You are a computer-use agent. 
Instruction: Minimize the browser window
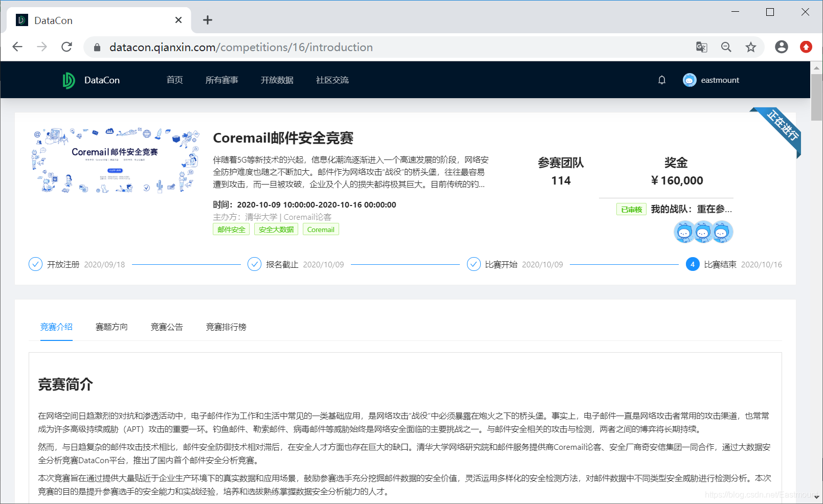(x=736, y=12)
